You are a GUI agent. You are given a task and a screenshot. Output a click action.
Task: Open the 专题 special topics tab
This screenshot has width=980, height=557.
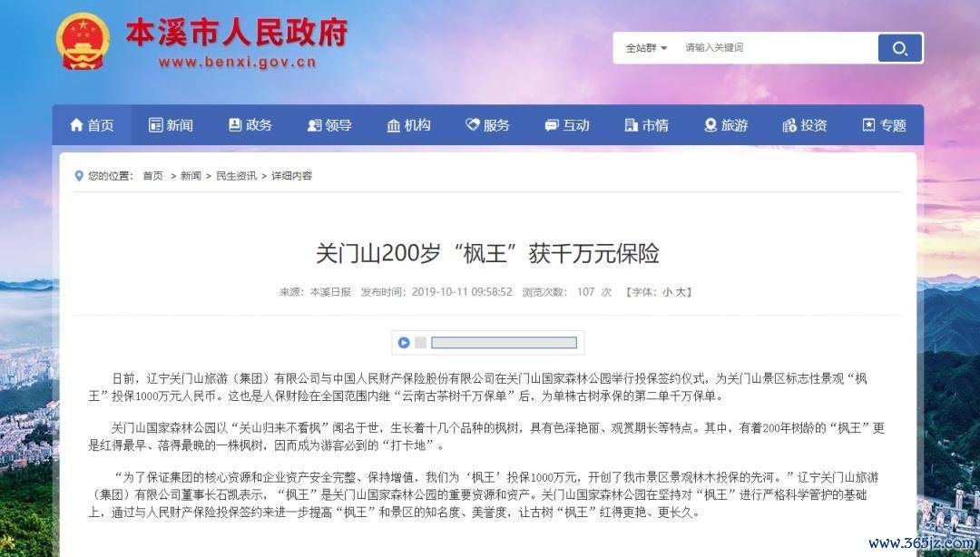click(884, 125)
